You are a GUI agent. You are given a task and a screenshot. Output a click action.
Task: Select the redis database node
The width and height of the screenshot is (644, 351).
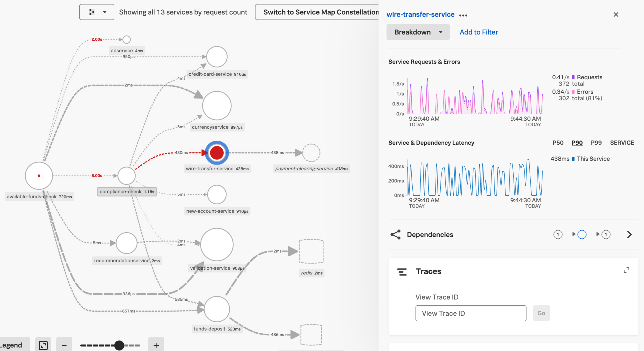point(311,251)
